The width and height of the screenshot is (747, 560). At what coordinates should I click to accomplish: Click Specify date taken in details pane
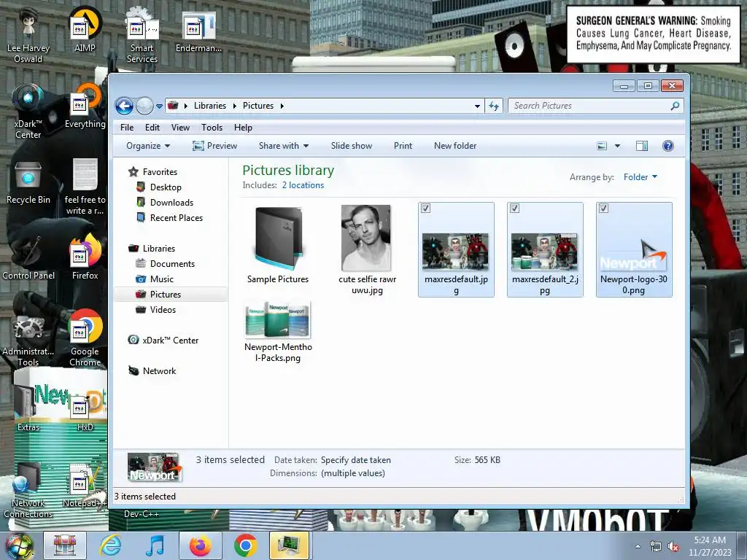(x=356, y=460)
